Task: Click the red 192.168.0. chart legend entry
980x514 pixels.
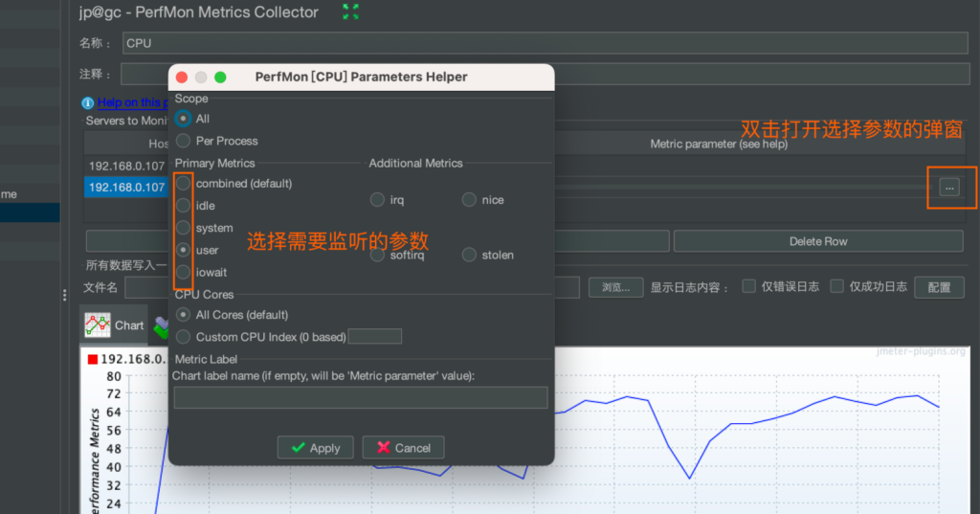Action: click(127, 359)
